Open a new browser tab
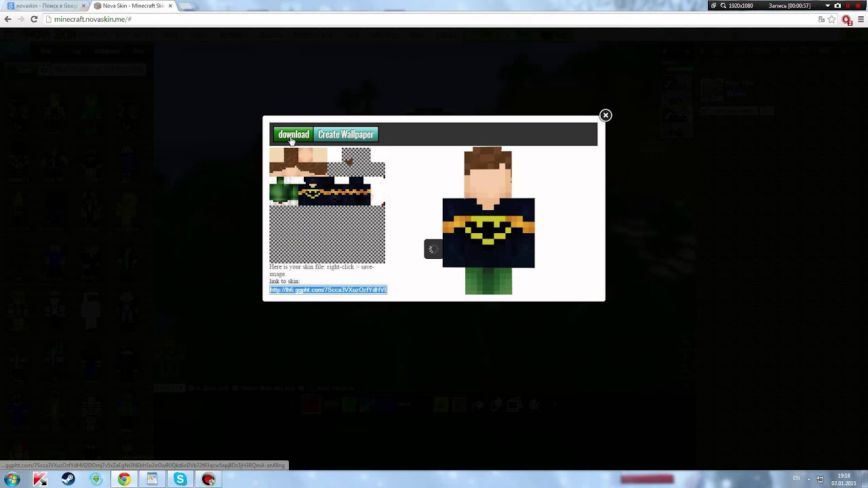The image size is (868, 488). pos(186,5)
